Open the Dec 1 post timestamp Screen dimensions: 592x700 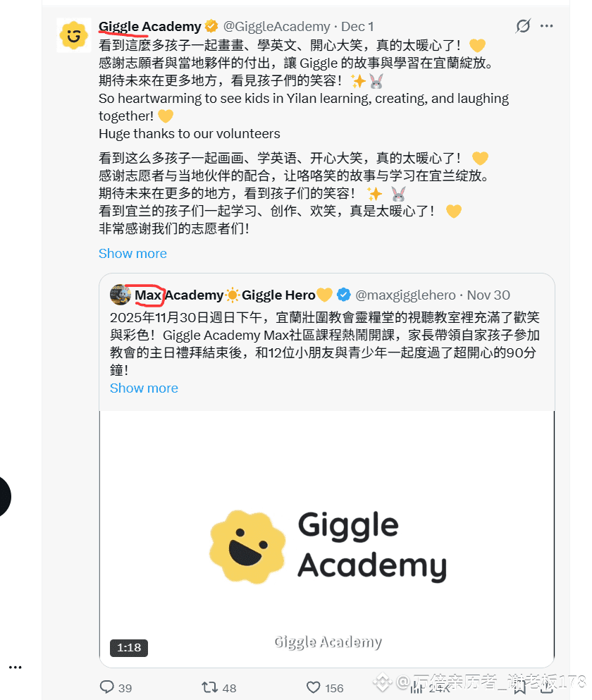tap(357, 26)
